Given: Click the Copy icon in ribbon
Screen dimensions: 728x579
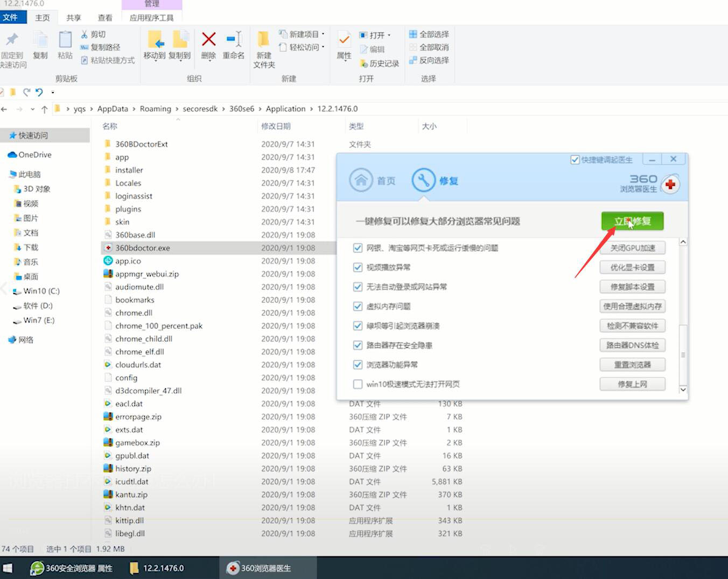Looking at the screenshot, I should click(40, 40).
